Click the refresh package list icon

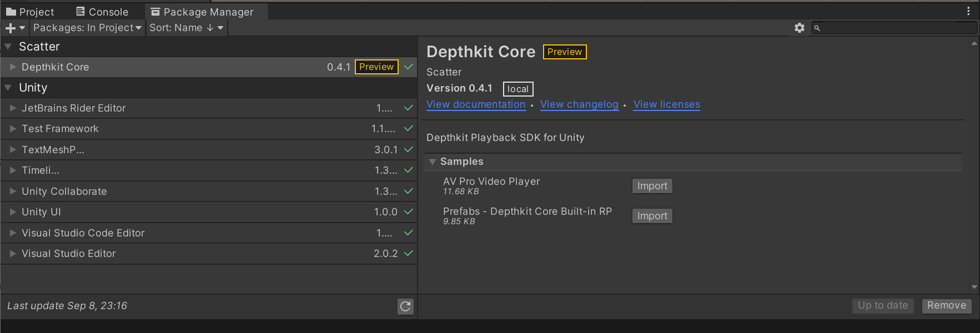coord(405,306)
